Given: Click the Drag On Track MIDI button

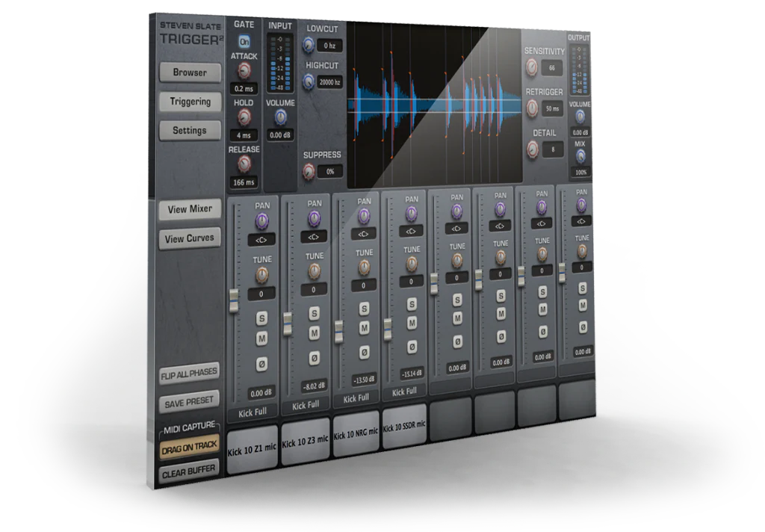Looking at the screenshot, I should coord(189,448).
